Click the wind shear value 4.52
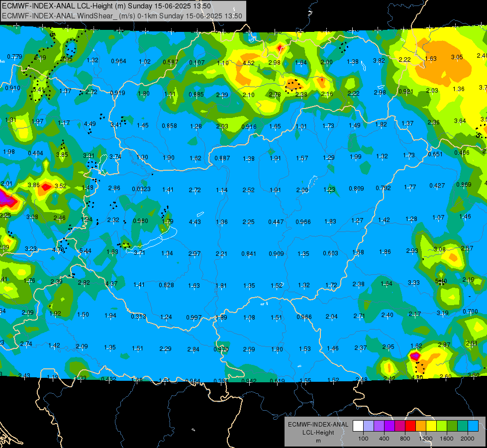 click(248, 63)
